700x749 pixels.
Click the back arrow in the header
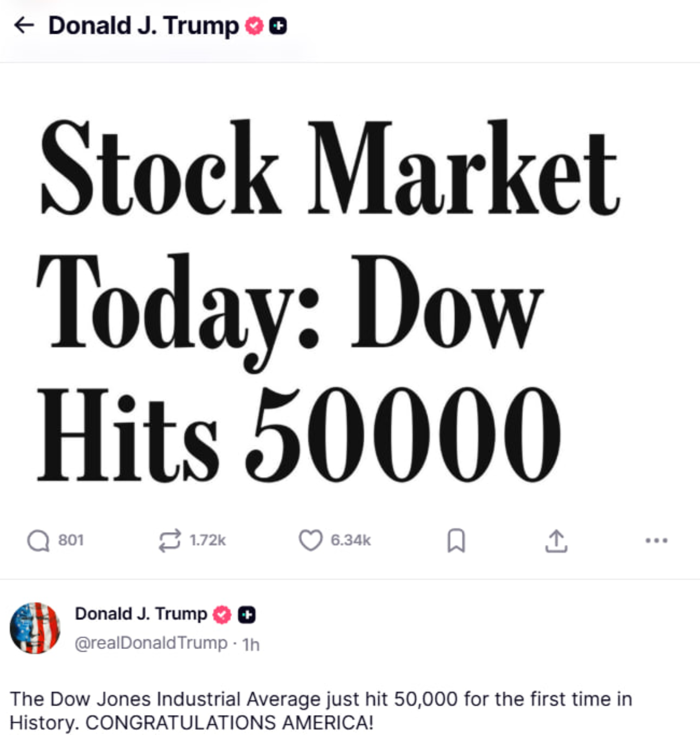(24, 26)
